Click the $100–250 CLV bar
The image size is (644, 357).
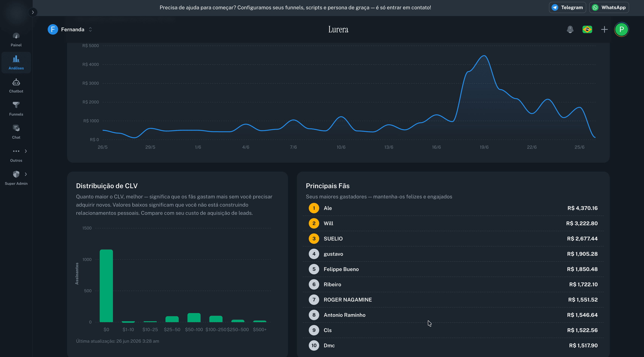point(216,319)
